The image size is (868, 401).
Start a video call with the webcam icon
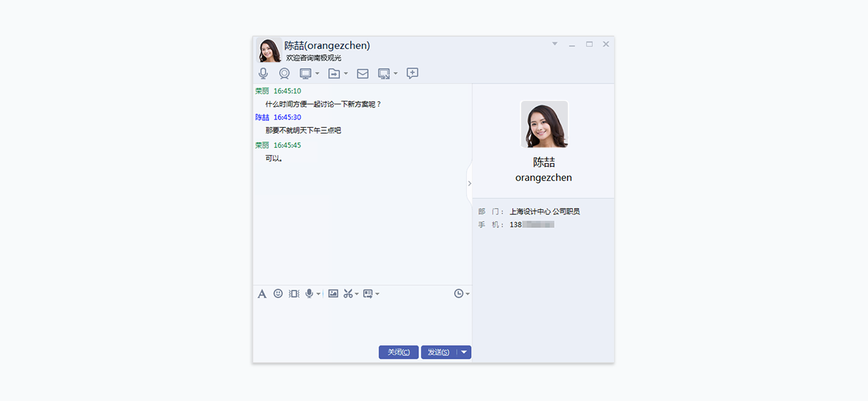285,74
